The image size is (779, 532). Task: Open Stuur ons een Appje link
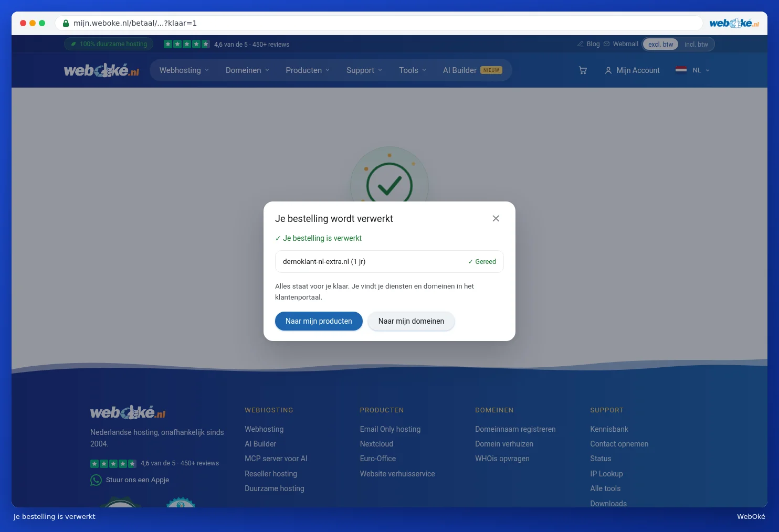138,480
